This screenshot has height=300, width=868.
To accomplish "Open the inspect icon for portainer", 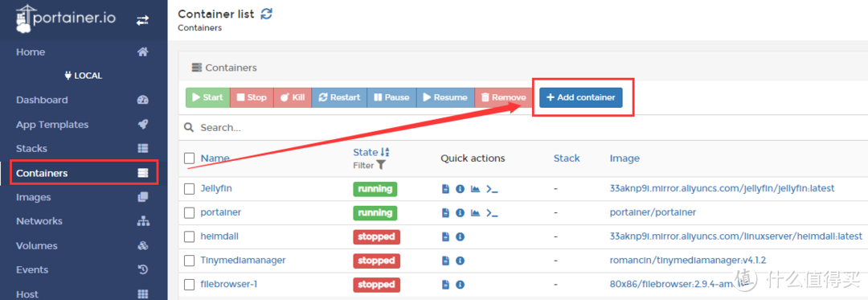I will click(460, 212).
